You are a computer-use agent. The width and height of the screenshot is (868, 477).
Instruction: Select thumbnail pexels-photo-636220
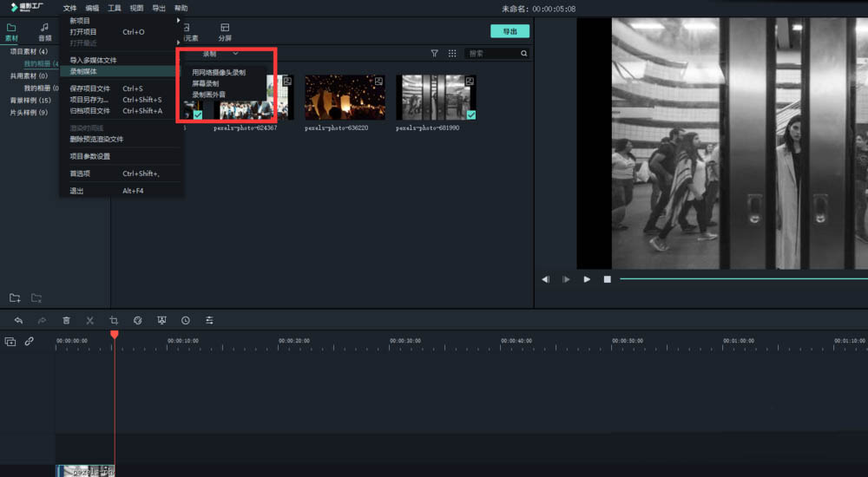(345, 97)
